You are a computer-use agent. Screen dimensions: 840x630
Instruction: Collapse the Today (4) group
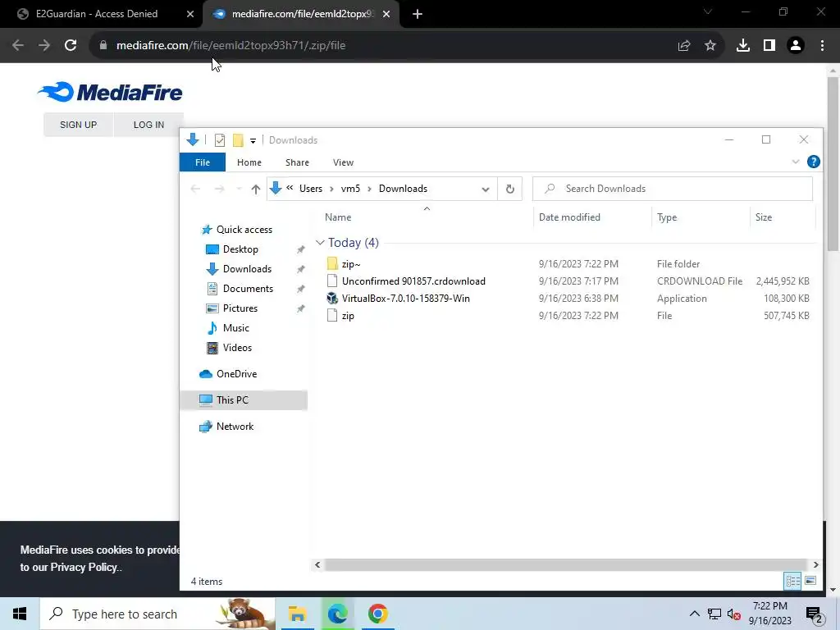pos(320,243)
